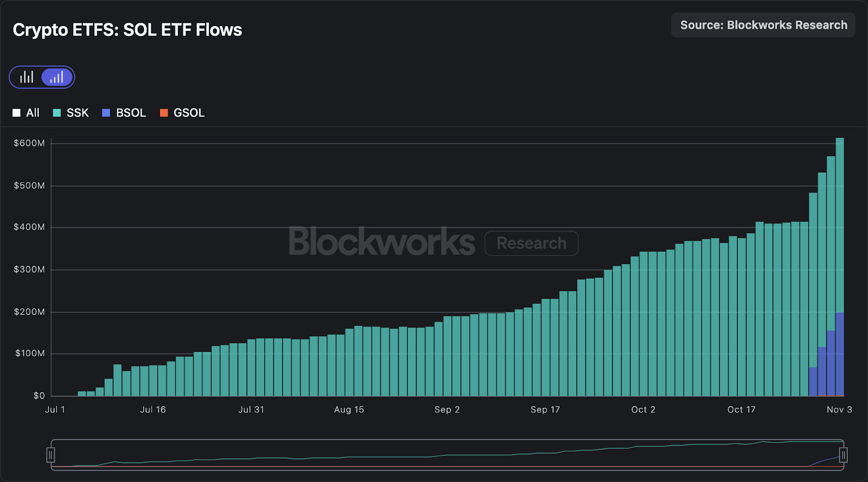Click the teal SSK legend swatch
Image resolution: width=868 pixels, height=482 pixels.
[56, 113]
